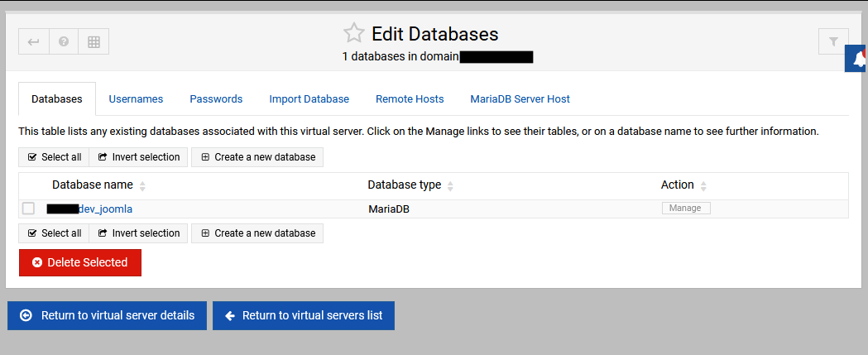
Task: Open the Passwords tab
Action: [216, 99]
